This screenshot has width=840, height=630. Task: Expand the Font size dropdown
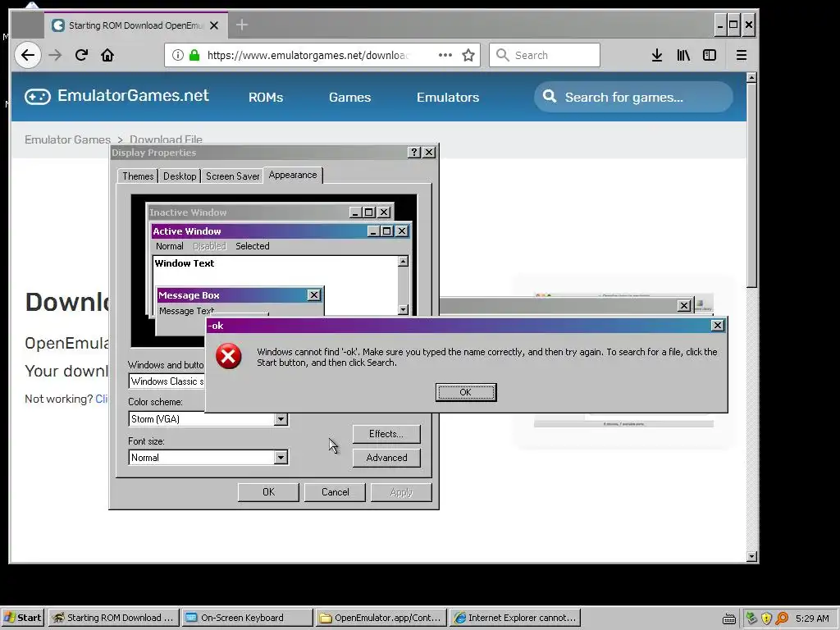(281, 458)
